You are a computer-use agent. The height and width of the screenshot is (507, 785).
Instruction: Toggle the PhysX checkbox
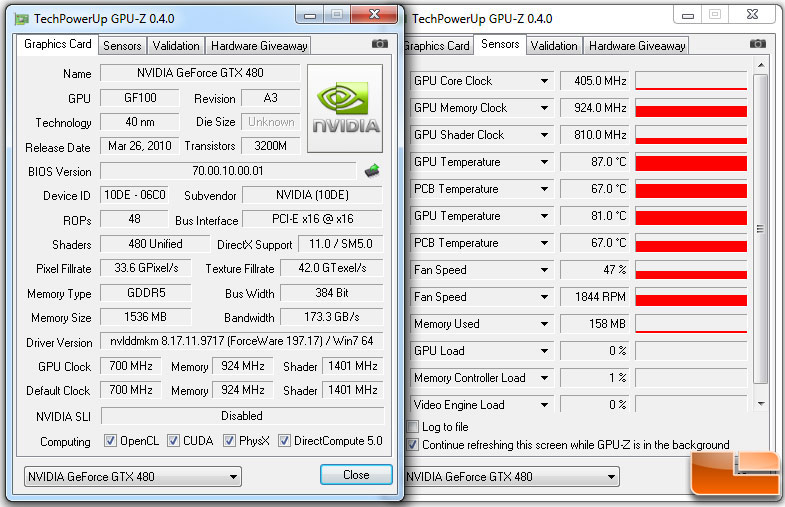(x=230, y=441)
